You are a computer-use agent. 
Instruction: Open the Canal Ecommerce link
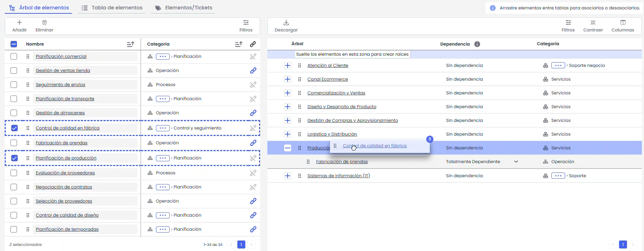[x=327, y=79]
